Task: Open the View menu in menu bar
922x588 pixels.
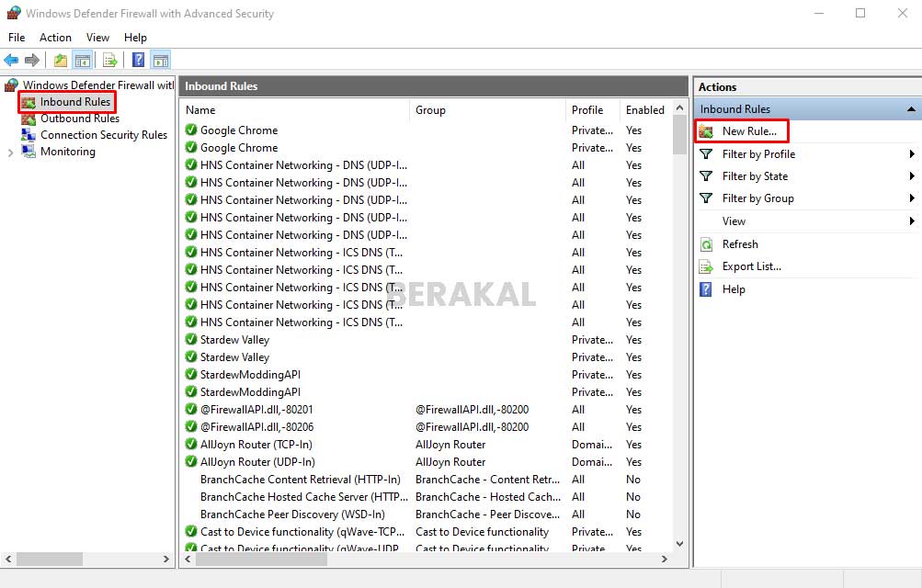Action: click(97, 38)
